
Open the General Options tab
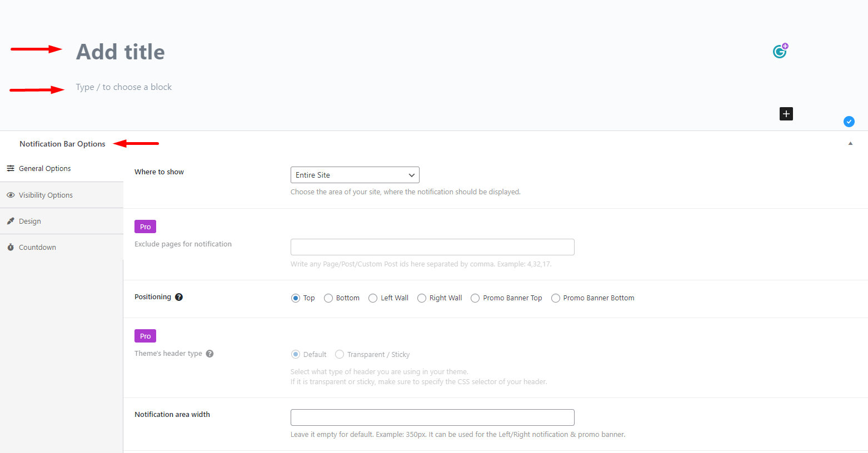click(44, 169)
